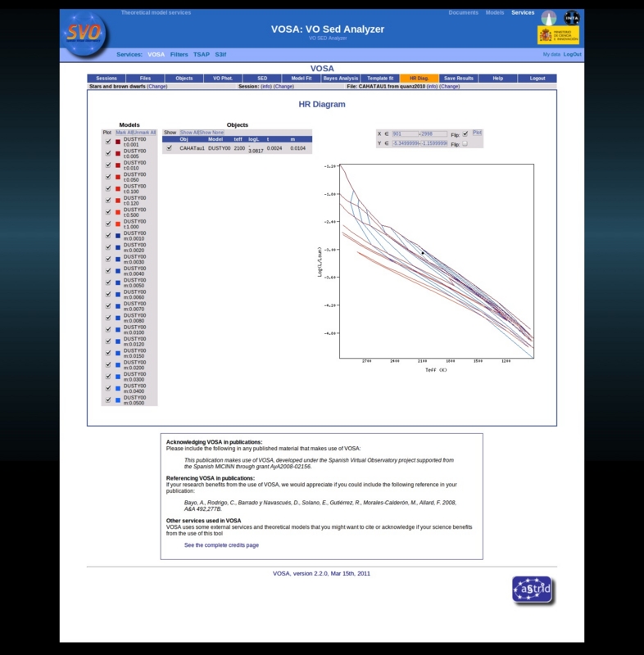Open the Bayes Analysis tab
The width and height of the screenshot is (644, 655).
point(341,78)
